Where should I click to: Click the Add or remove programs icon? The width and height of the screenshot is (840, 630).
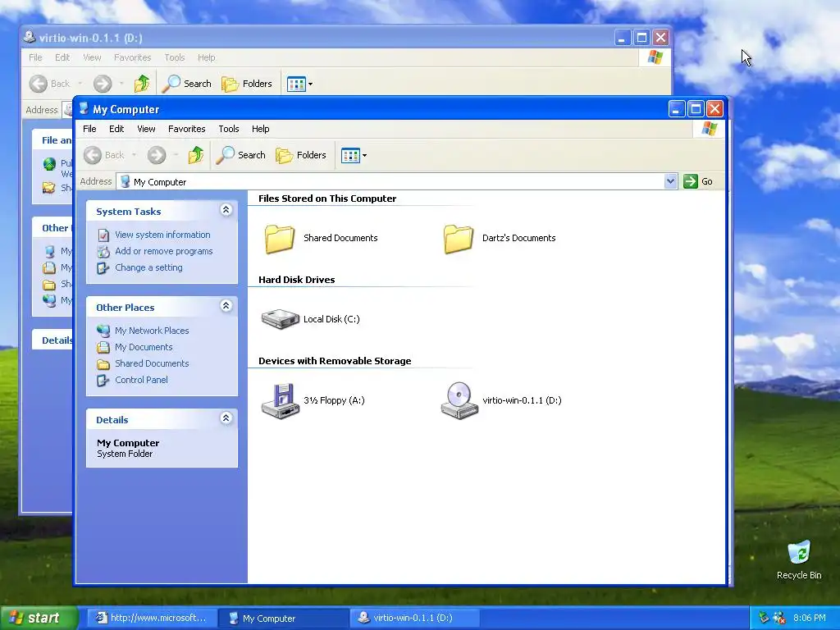pos(103,251)
